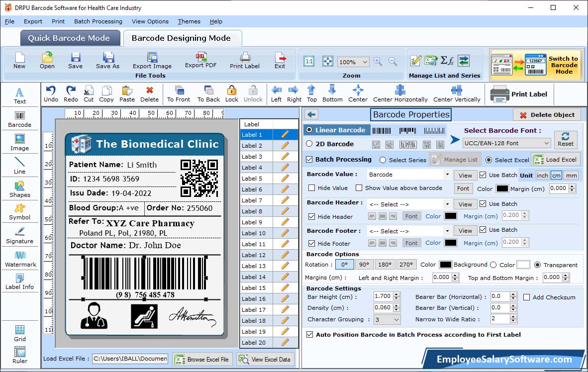Zoom out with magnifier minus icon

pyautogui.click(x=392, y=62)
